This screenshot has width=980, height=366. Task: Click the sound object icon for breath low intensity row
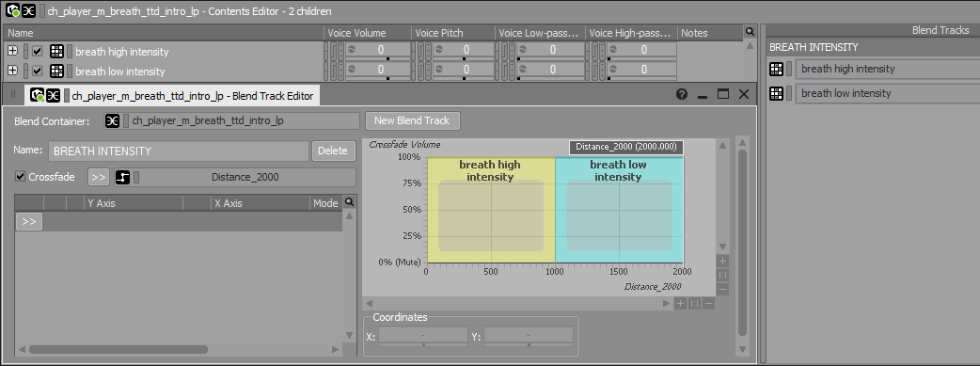[x=56, y=72]
